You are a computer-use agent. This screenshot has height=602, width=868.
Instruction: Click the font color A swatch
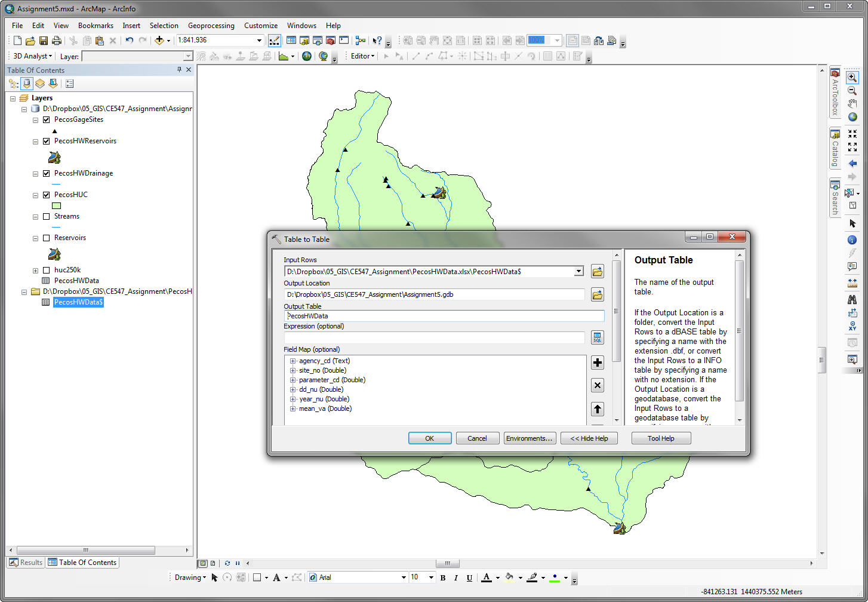[487, 578]
